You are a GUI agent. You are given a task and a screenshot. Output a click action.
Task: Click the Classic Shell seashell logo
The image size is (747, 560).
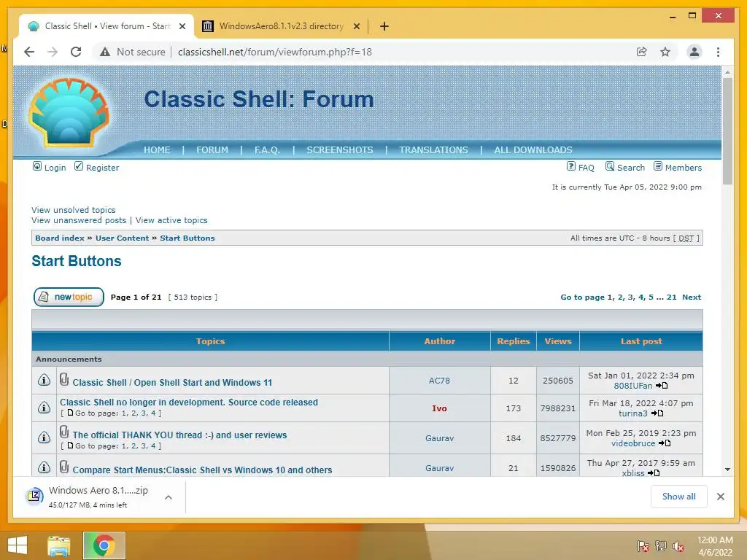click(x=69, y=112)
